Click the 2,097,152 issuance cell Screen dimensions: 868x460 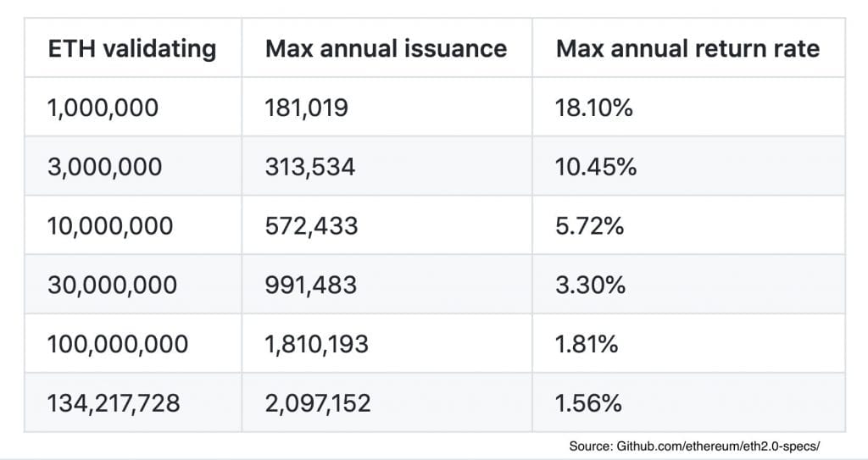318,402
